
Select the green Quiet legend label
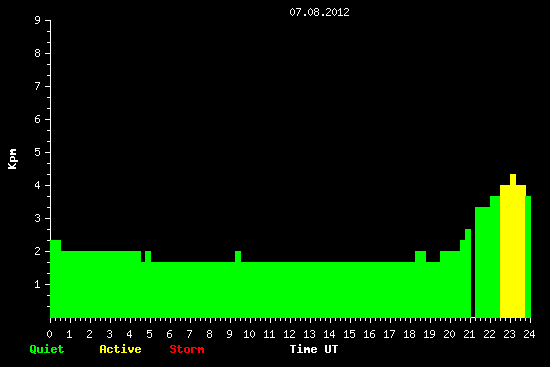(47, 349)
